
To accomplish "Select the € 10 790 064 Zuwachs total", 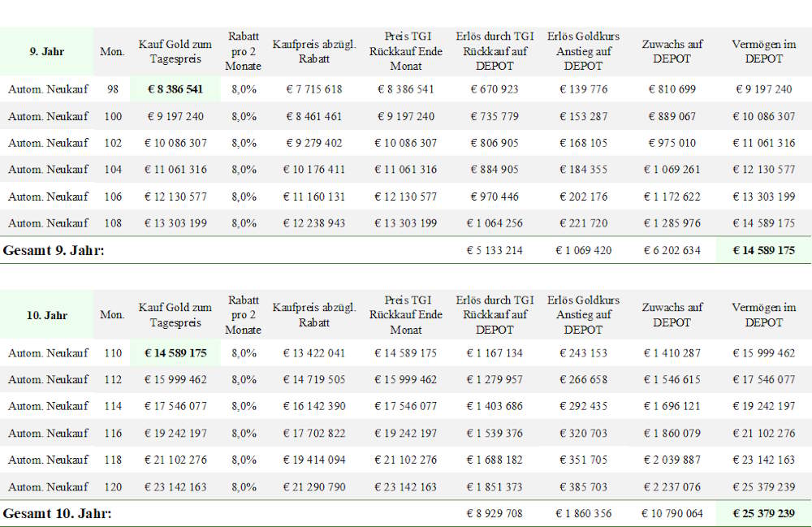I will [x=672, y=513].
